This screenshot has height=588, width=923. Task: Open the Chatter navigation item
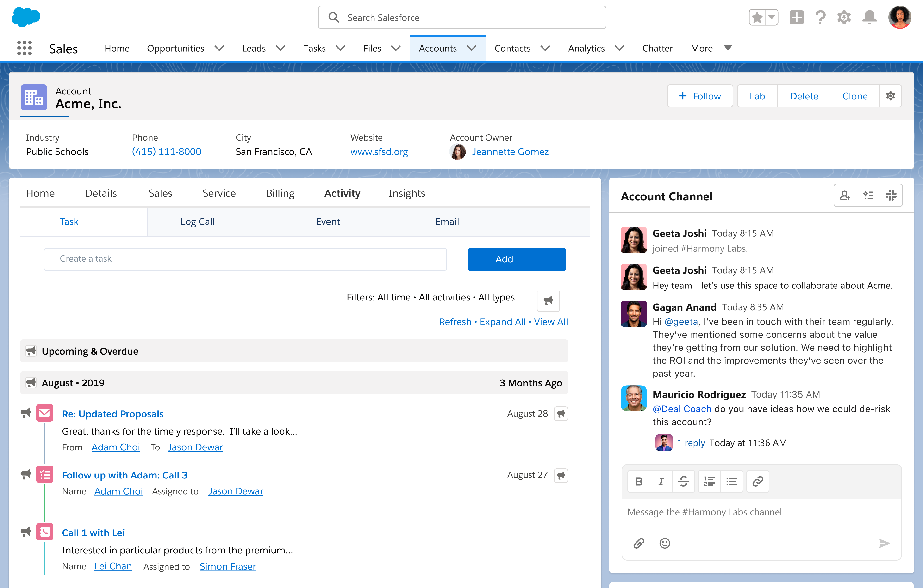pos(657,48)
